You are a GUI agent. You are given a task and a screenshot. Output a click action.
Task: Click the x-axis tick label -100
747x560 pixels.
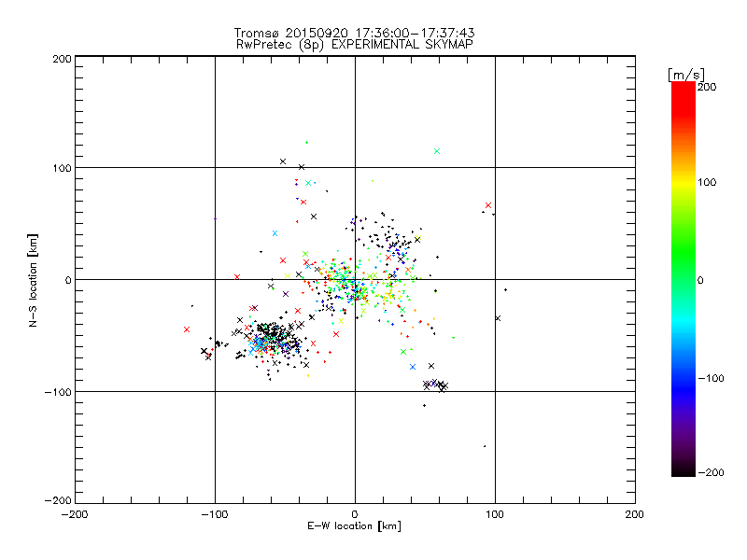click(215, 514)
